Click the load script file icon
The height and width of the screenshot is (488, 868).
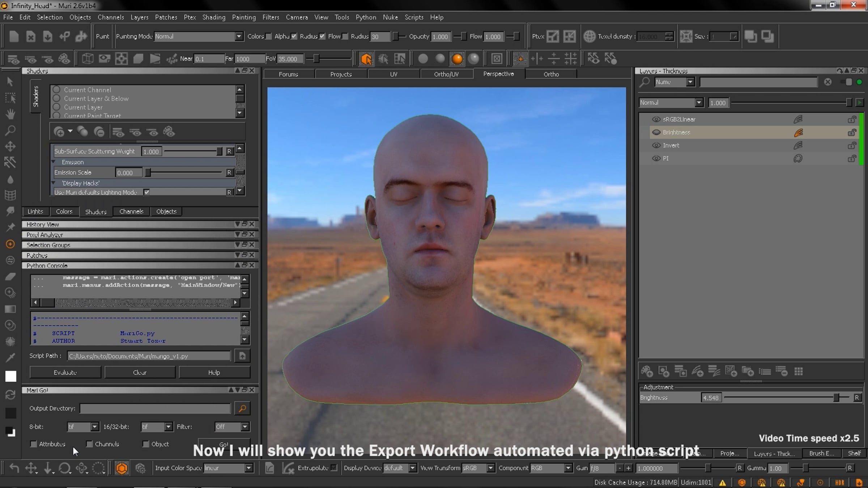[242, 356]
